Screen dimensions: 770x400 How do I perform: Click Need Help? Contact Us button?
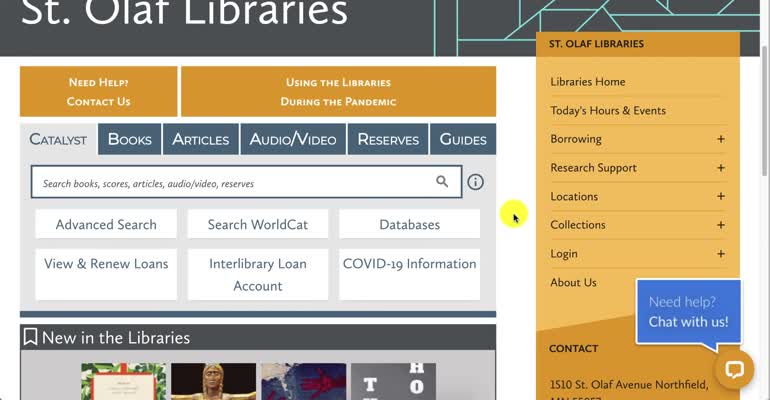tap(99, 92)
